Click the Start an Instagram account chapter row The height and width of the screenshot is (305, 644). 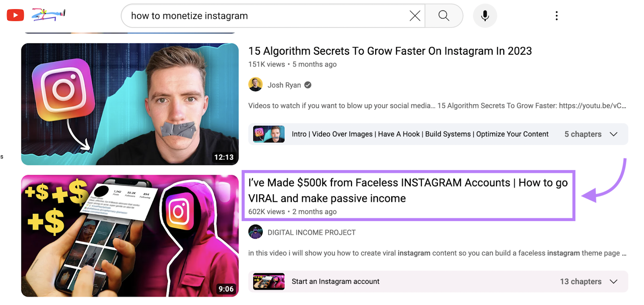point(335,281)
